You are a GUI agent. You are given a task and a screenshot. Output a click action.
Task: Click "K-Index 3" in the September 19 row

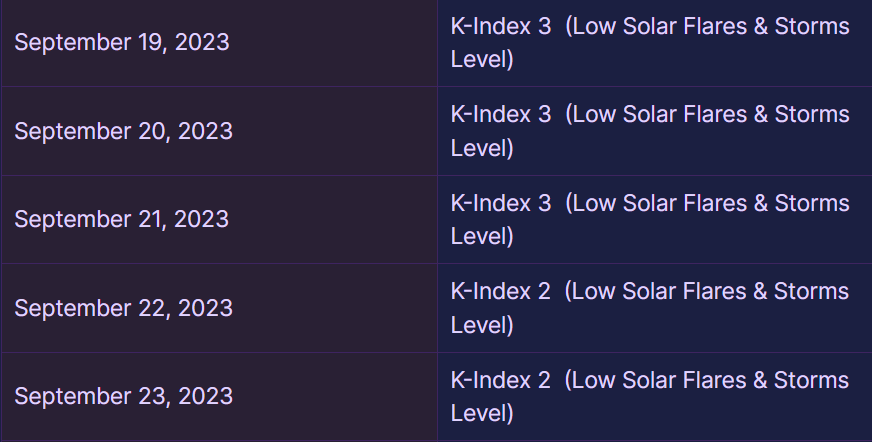[500, 26]
